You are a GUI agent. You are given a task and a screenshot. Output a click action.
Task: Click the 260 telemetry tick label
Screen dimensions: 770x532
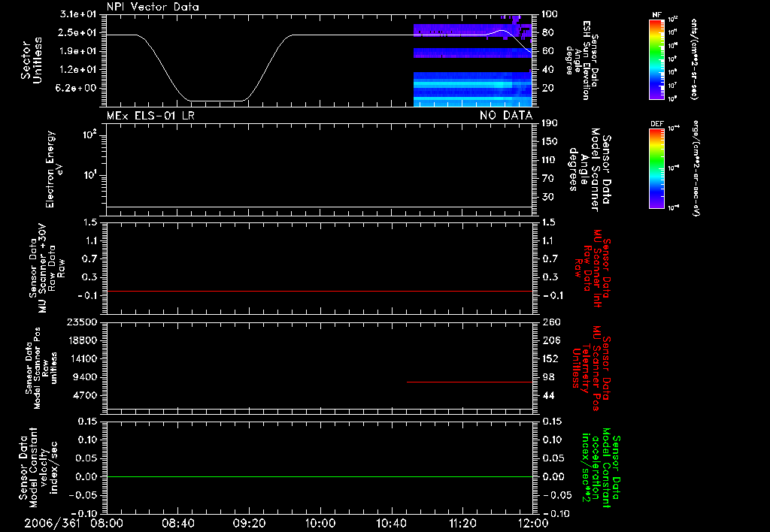click(x=551, y=322)
